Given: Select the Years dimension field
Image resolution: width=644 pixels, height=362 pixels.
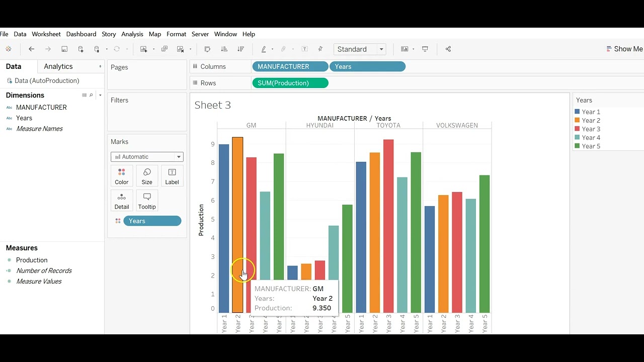Looking at the screenshot, I should pos(24,118).
